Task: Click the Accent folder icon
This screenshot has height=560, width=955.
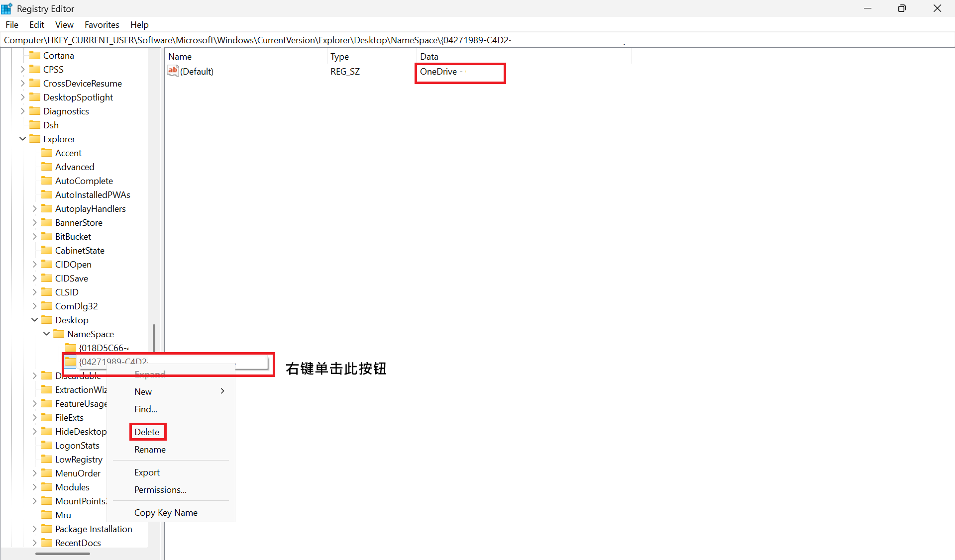Action: 47,152
